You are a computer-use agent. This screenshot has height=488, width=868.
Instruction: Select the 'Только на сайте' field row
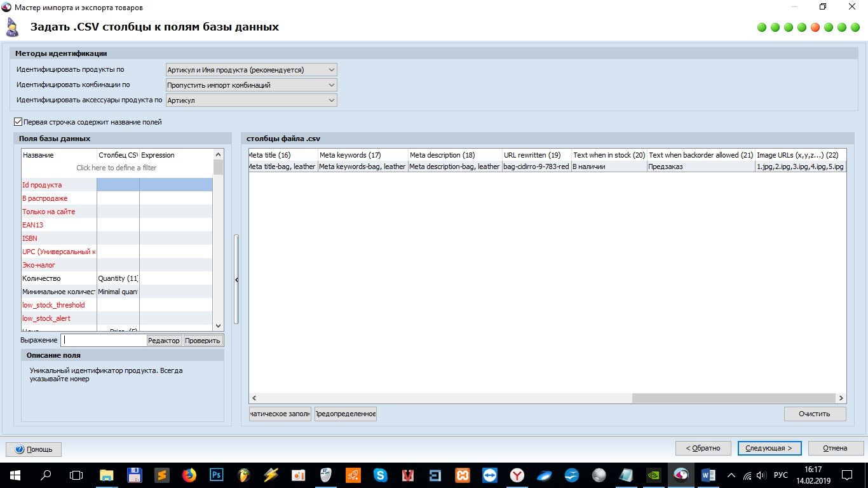pos(117,212)
